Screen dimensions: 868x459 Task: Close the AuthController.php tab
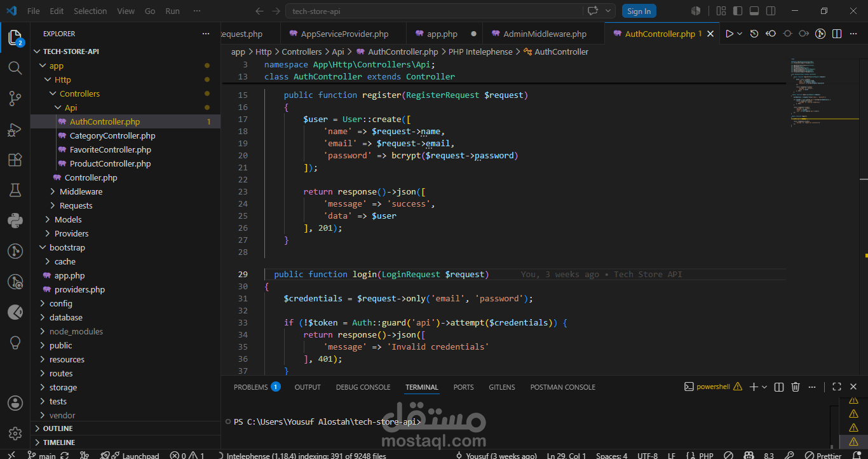coord(710,34)
